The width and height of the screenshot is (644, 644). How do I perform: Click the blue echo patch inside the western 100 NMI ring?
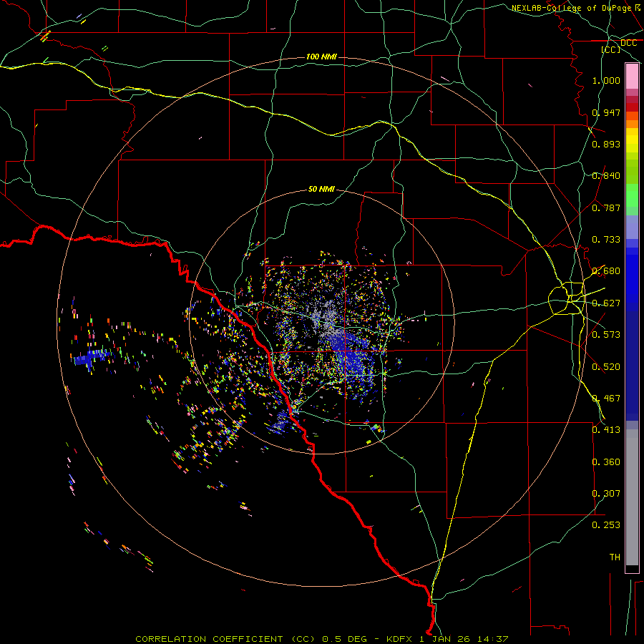(91, 358)
